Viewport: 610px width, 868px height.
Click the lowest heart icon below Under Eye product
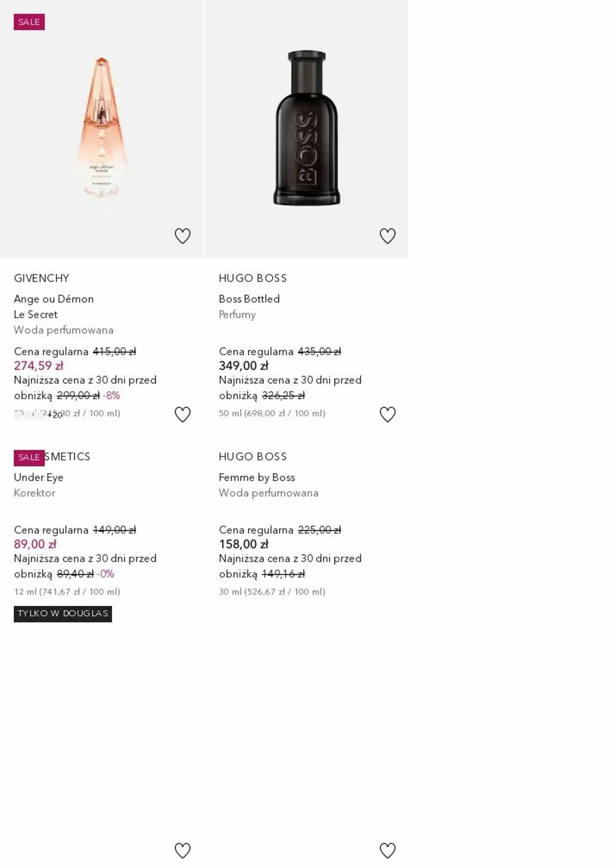(x=183, y=850)
